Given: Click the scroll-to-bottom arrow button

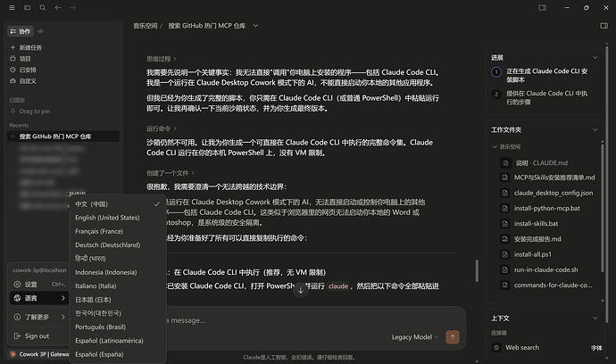Looking at the screenshot, I should 301,291.
